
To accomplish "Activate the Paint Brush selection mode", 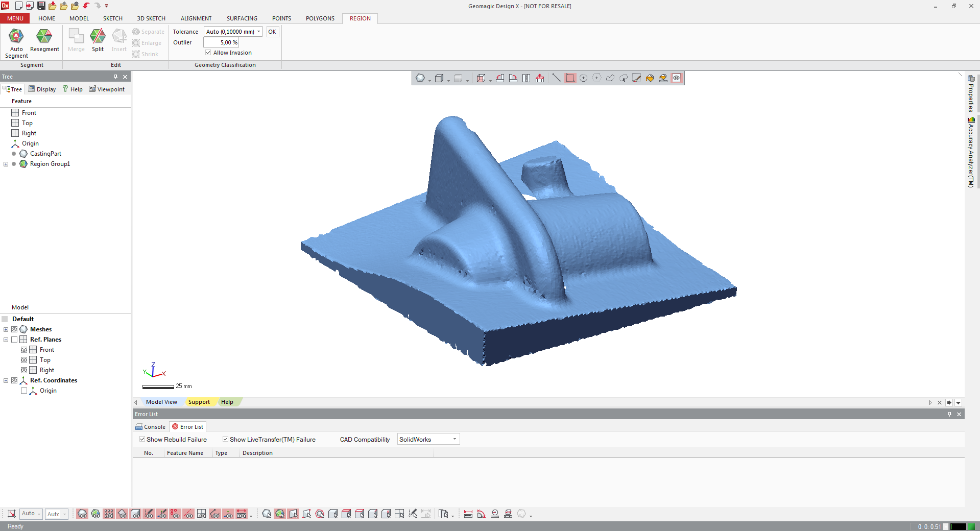I will [636, 78].
